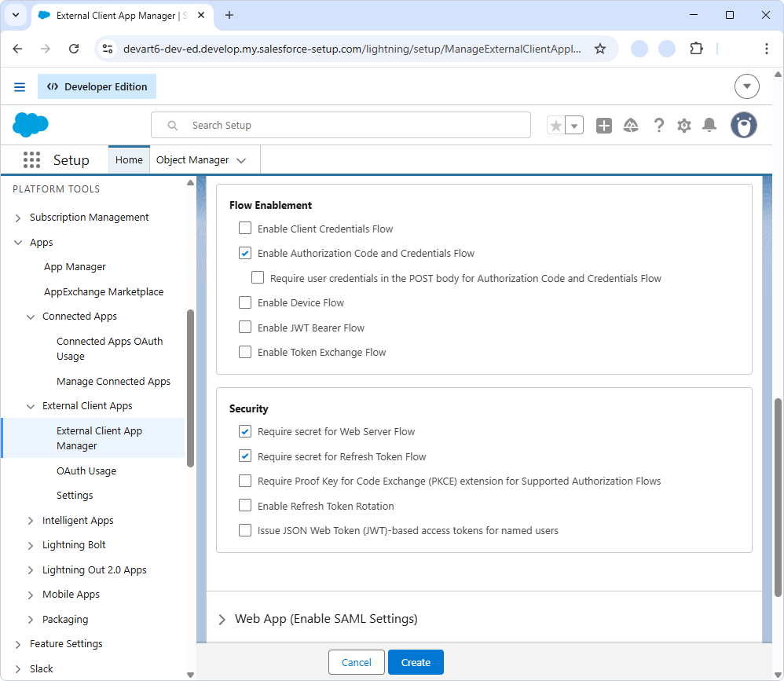Open the Object Manager dropdown arrow
Image resolution: width=784 pixels, height=681 pixels.
(241, 159)
